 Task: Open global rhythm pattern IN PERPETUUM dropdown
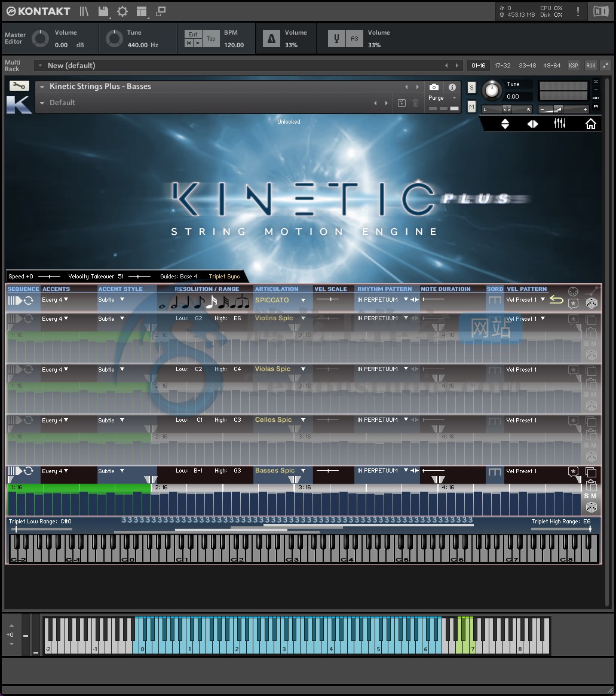pos(382,300)
